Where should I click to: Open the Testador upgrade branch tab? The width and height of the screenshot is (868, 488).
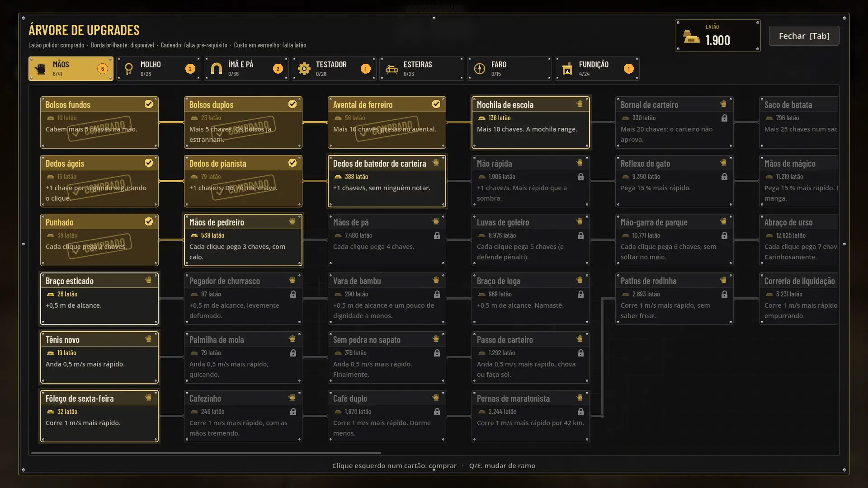click(x=334, y=69)
